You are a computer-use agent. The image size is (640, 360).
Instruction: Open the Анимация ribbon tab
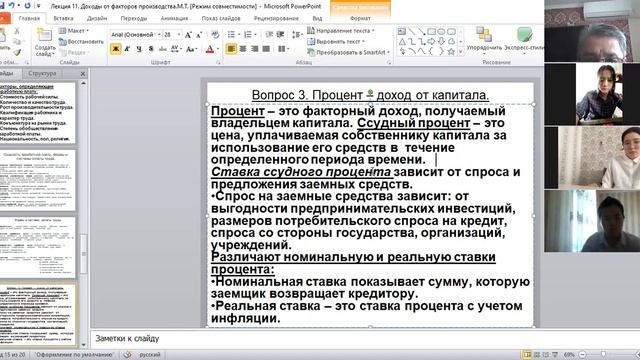tap(174, 18)
